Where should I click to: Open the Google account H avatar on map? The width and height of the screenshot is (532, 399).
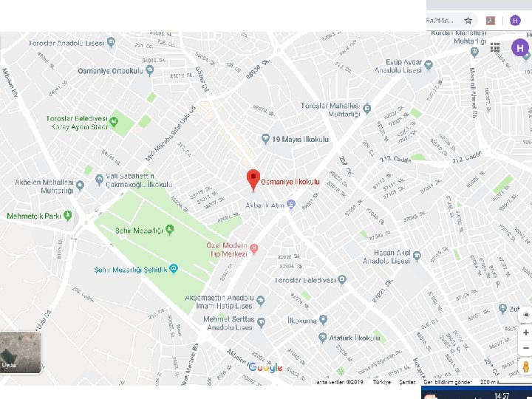point(520,48)
